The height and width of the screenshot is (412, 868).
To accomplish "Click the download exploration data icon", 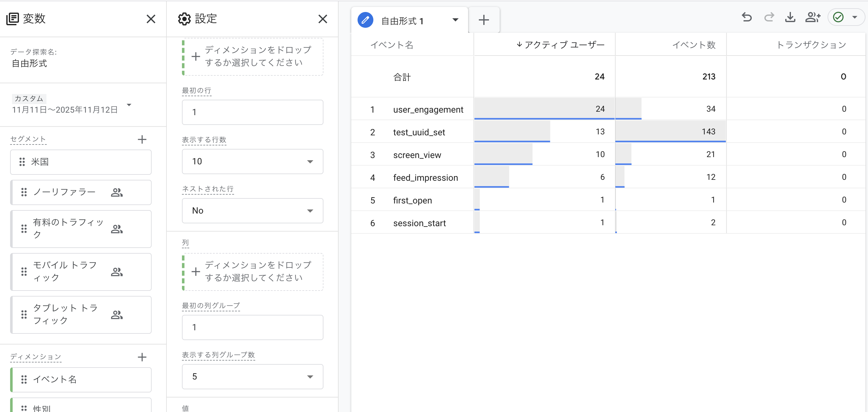I will coord(791,17).
